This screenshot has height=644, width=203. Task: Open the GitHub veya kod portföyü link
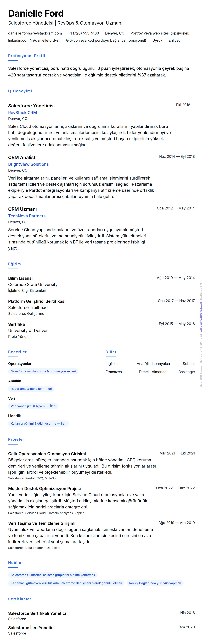(x=106, y=41)
